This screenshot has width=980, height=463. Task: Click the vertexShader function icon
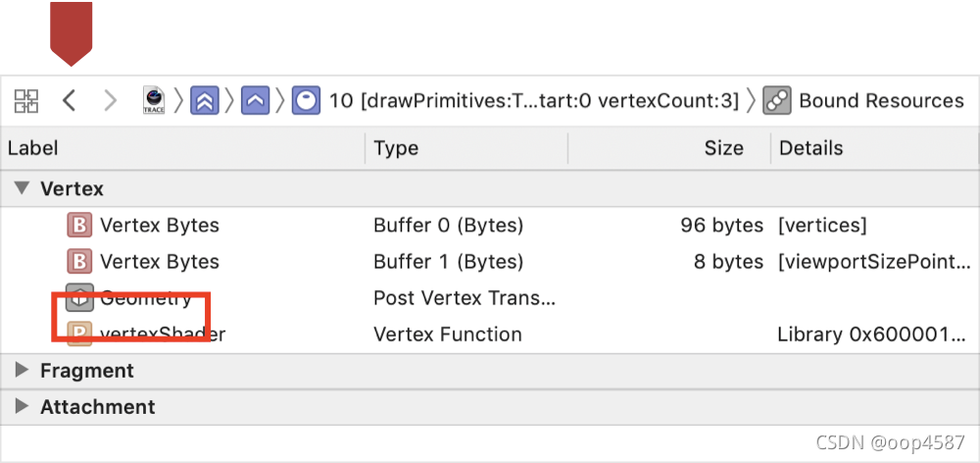[79, 334]
